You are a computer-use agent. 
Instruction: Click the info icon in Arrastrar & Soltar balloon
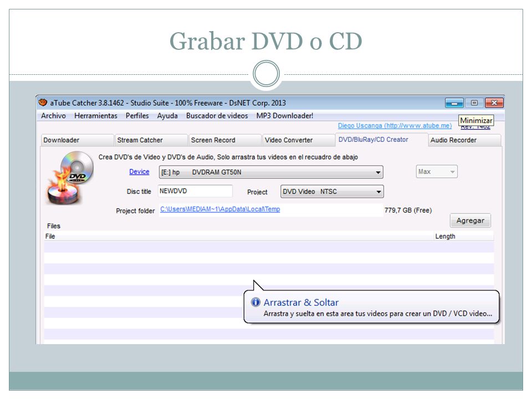coord(255,302)
